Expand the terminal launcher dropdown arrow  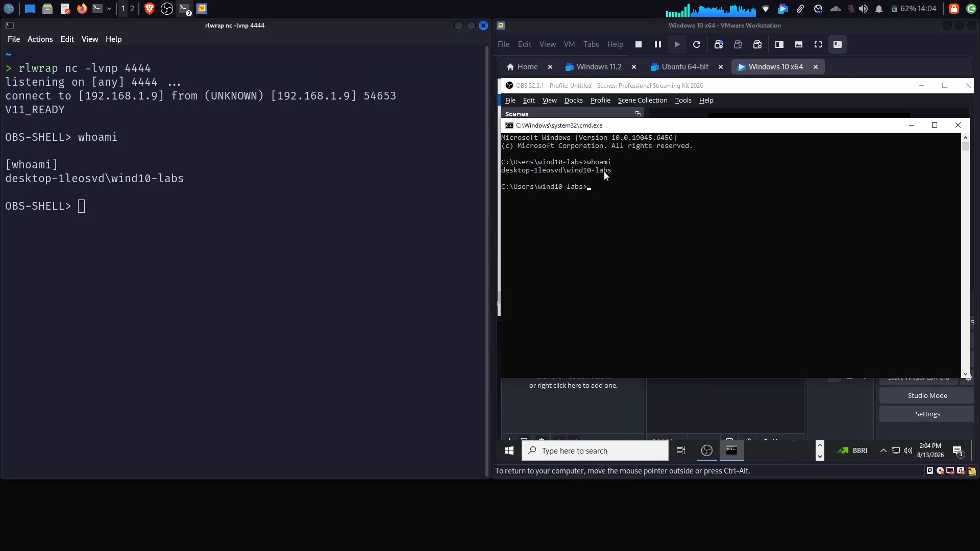click(109, 9)
